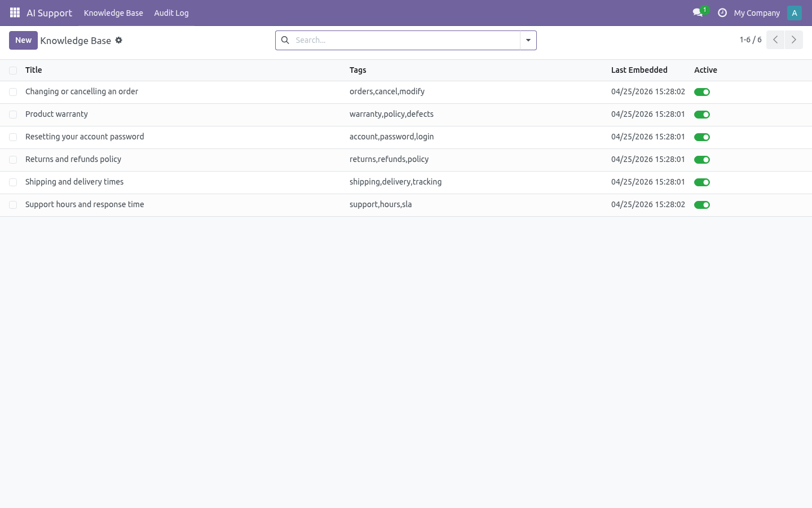This screenshot has width=812, height=508.
Task: Open the Knowledge Base menu item
Action: (113, 13)
